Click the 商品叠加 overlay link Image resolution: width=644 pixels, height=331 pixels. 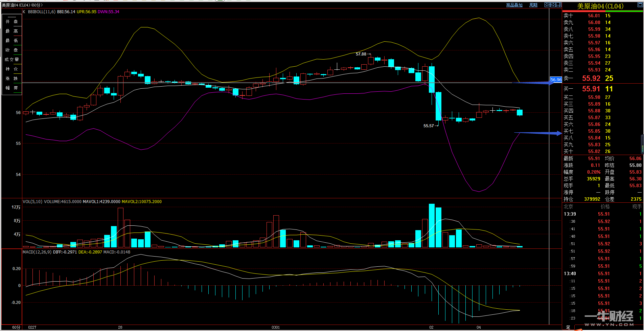[x=514, y=5]
